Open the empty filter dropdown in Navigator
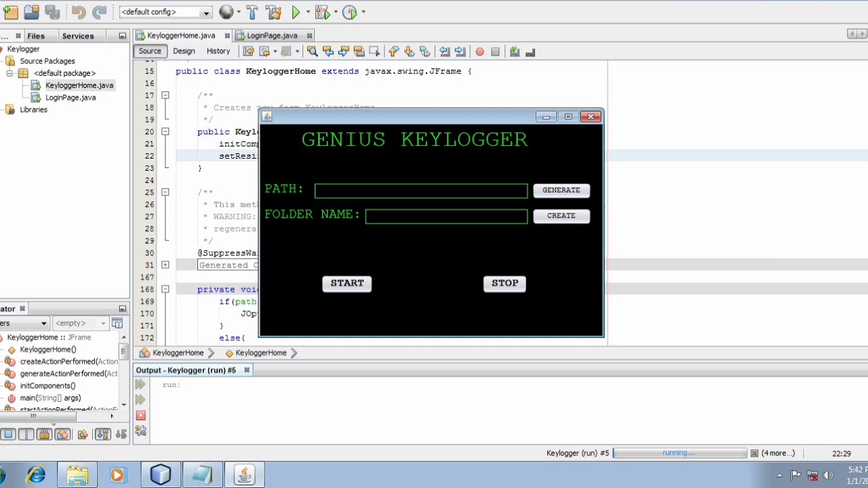This screenshot has height=488, width=868. coord(80,323)
